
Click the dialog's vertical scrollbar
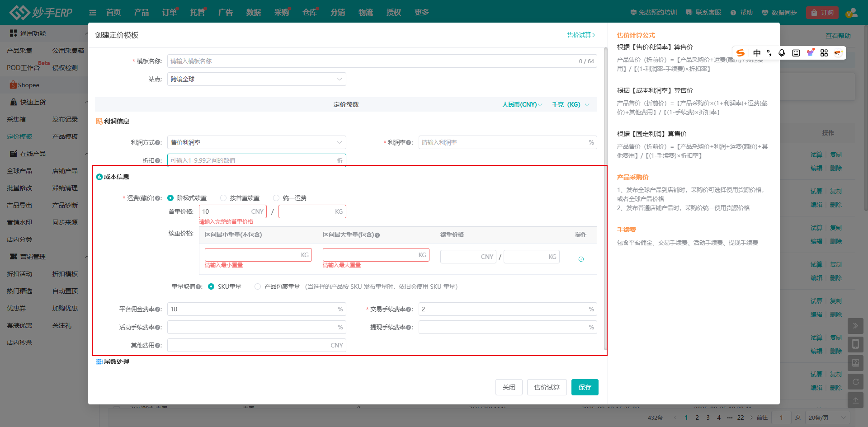tap(605, 199)
